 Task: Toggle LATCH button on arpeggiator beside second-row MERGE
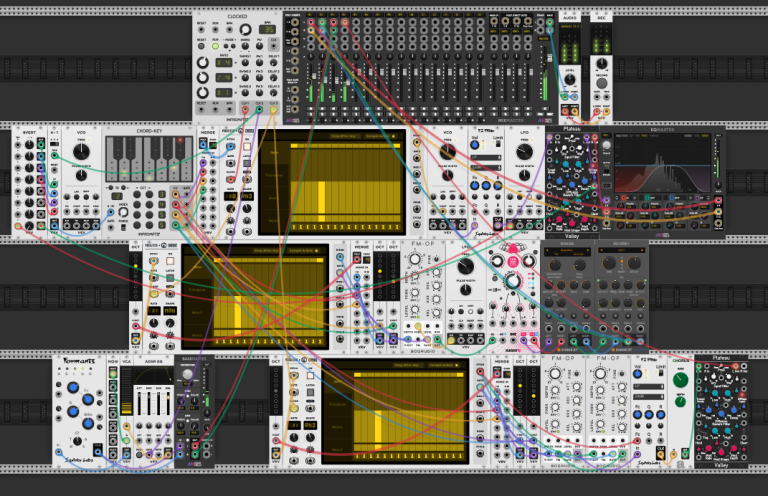(x=247, y=164)
